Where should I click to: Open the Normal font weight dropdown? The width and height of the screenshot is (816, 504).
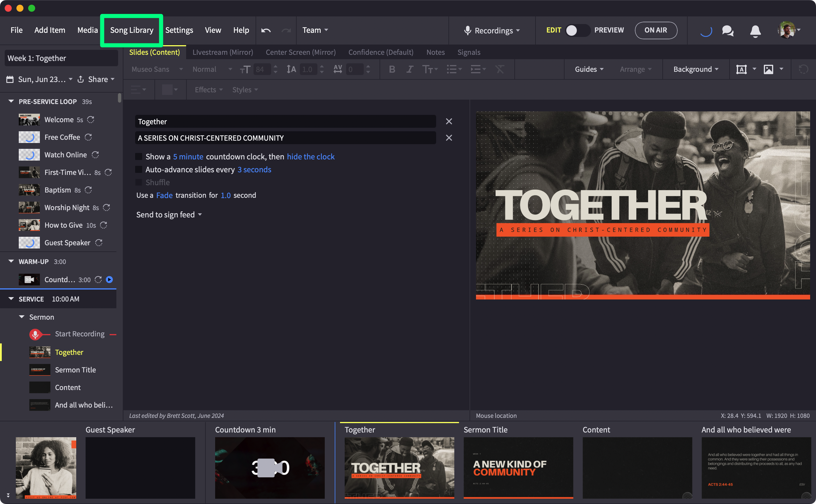pos(212,69)
